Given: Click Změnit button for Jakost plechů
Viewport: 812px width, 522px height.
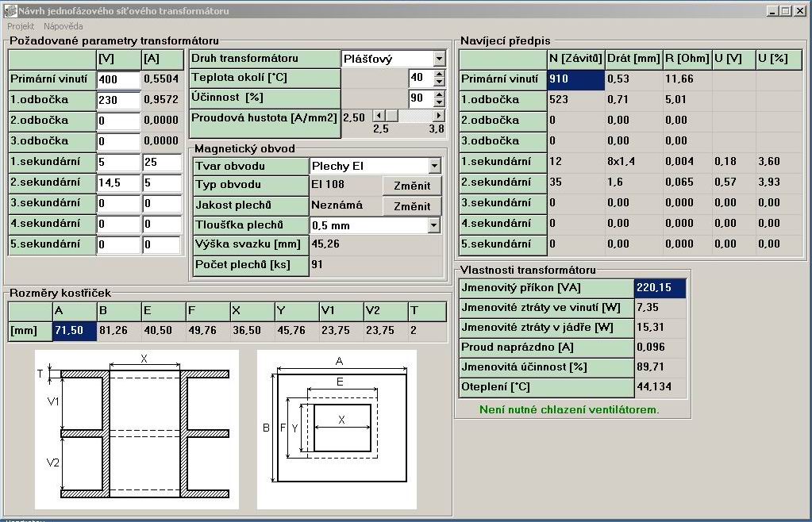Looking at the screenshot, I should [412, 206].
